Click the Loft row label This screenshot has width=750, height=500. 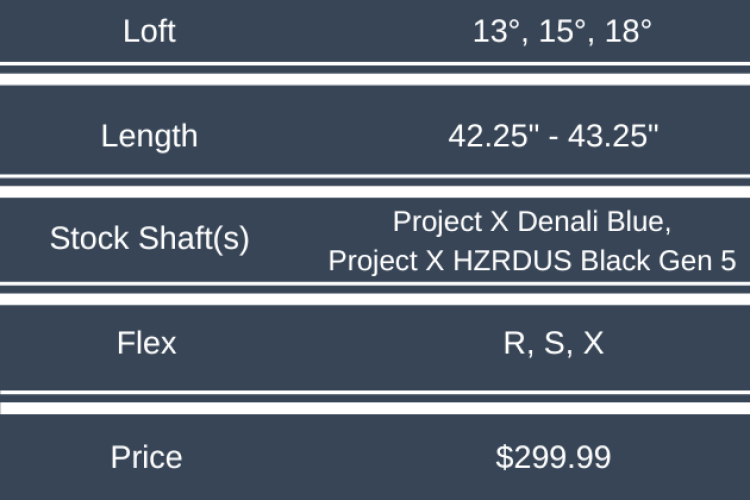click(149, 31)
